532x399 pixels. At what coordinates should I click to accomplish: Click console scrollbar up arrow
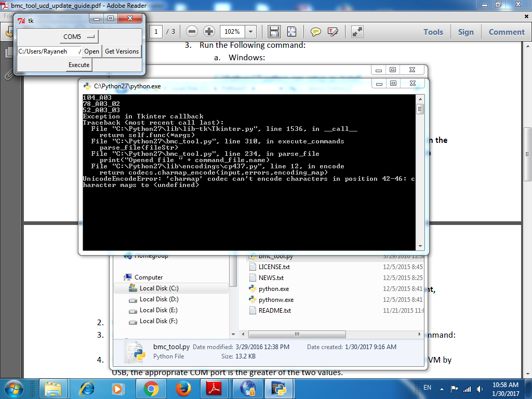(420, 99)
